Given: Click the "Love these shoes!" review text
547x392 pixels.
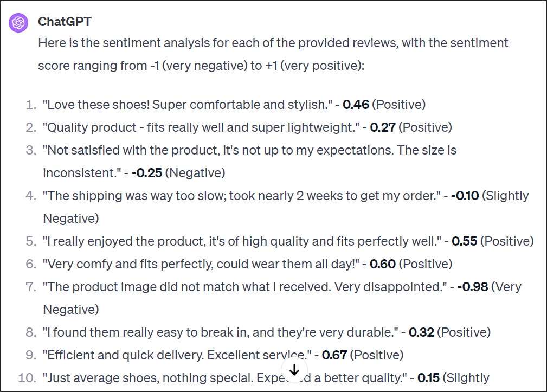Looking at the screenshot, I should click(x=188, y=105).
